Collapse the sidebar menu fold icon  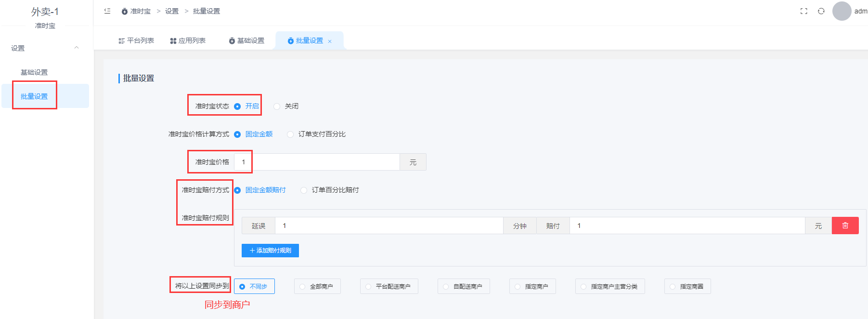coord(107,11)
